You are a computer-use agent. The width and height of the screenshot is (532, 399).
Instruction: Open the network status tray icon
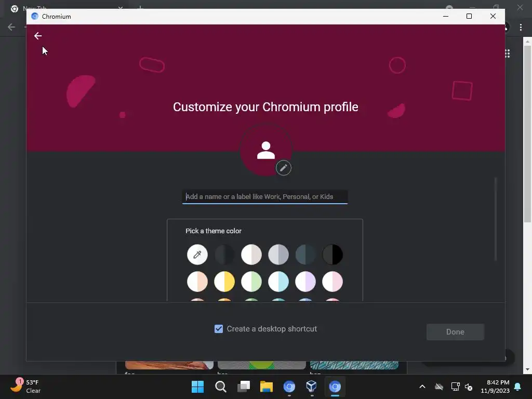coord(455,387)
